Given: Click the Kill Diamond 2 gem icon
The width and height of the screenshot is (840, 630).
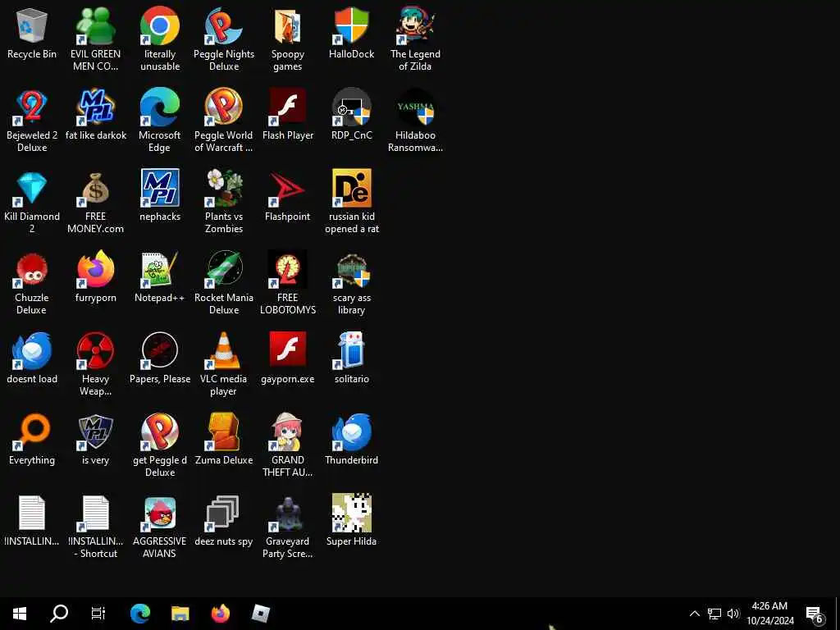Looking at the screenshot, I should click(x=32, y=188).
